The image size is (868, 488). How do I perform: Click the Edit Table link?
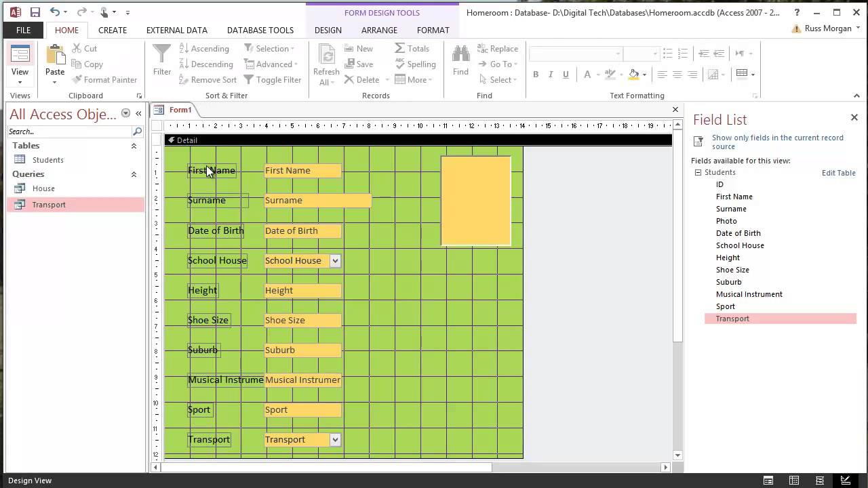tap(839, 173)
